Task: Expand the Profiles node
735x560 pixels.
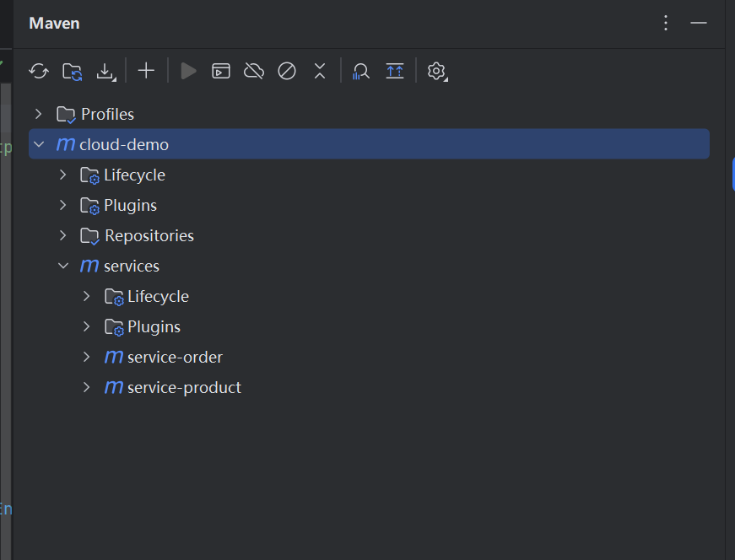Action: coord(39,114)
